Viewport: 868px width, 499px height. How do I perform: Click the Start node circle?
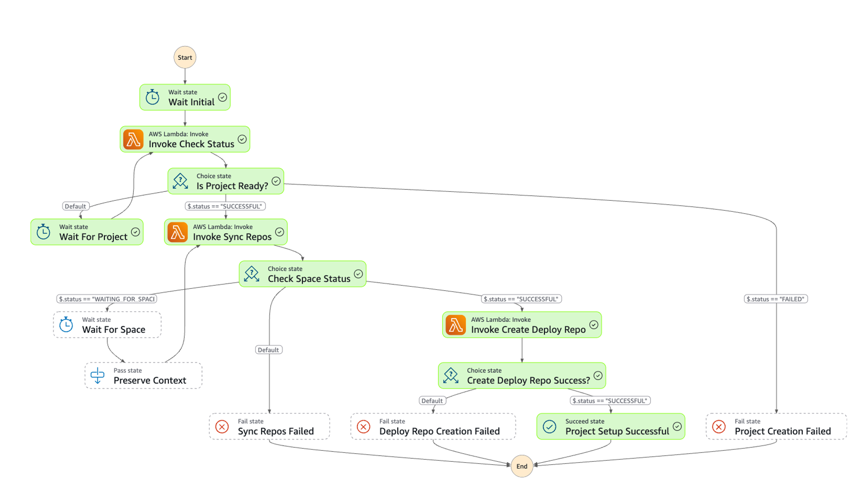[185, 58]
